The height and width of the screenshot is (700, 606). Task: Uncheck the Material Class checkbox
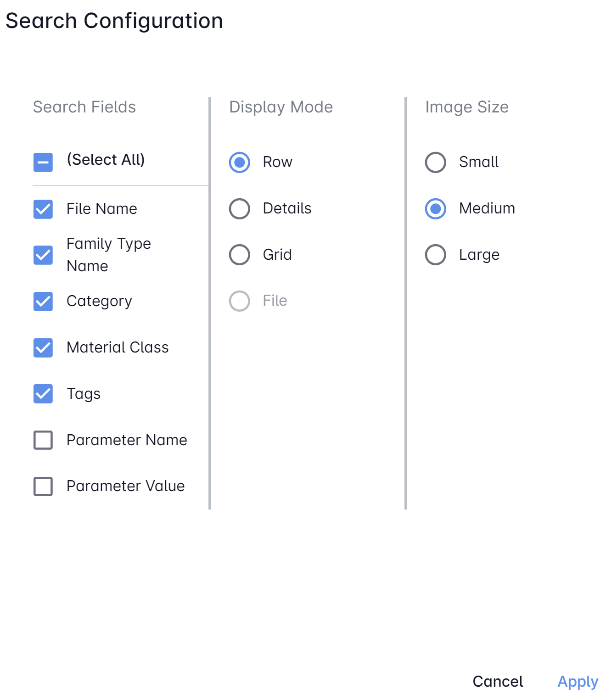43,347
